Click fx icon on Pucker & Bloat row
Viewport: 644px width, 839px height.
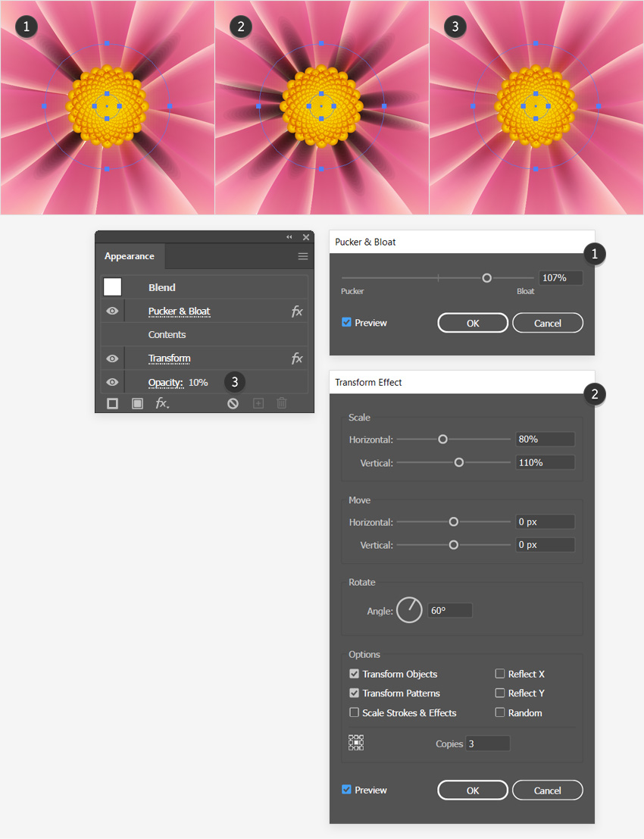297,311
